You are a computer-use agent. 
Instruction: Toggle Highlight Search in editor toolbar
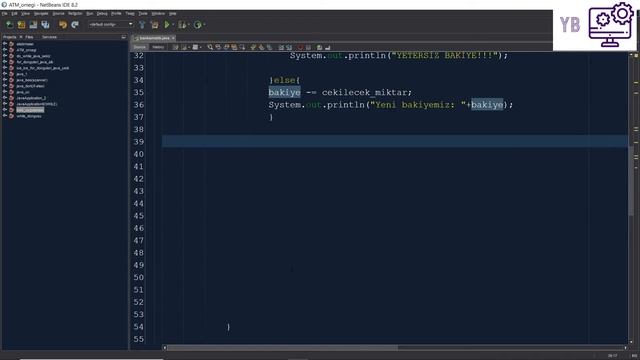234,47
